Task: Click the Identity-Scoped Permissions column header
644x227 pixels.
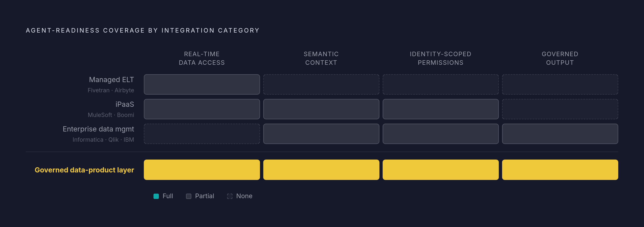Action: pyautogui.click(x=440, y=58)
